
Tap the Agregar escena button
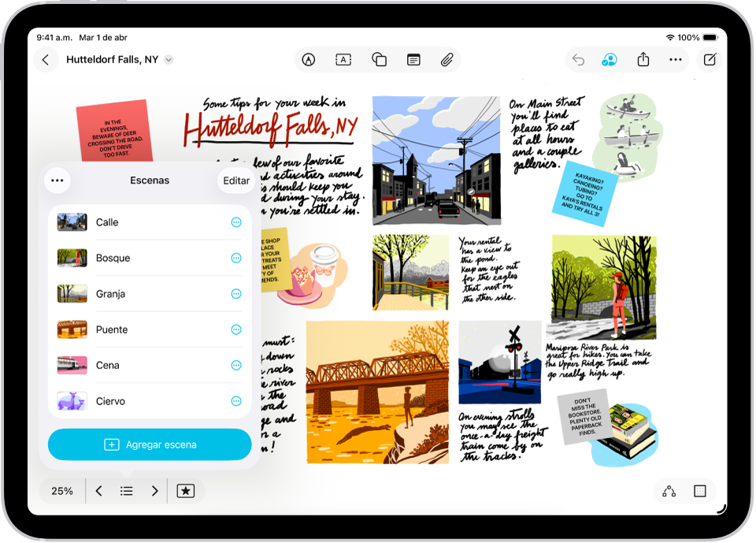click(x=150, y=444)
